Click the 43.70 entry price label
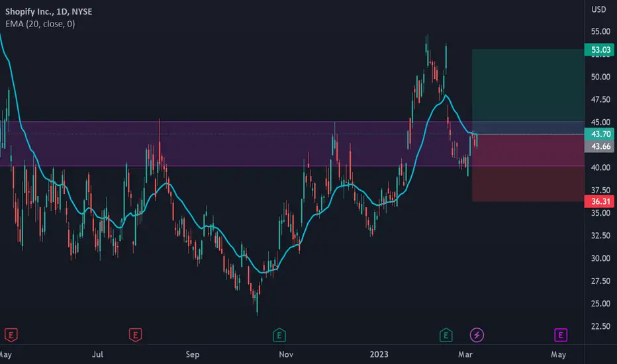The height and width of the screenshot is (364, 617). [600, 134]
